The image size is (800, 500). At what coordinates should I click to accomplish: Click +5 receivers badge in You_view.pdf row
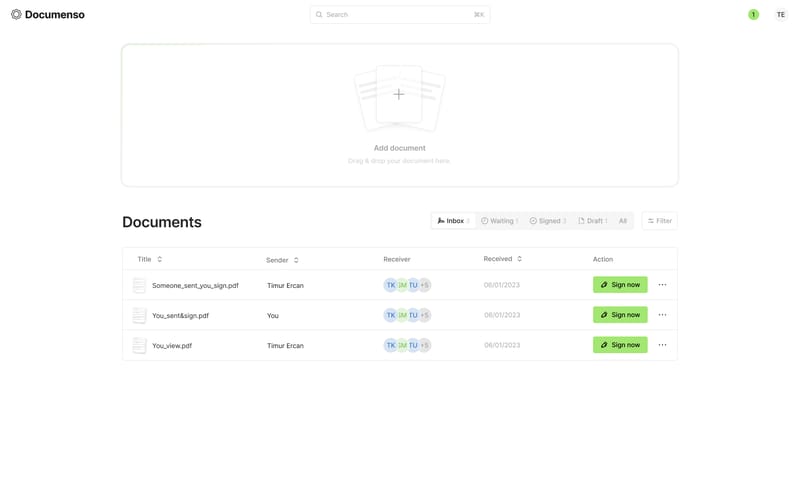click(x=424, y=345)
